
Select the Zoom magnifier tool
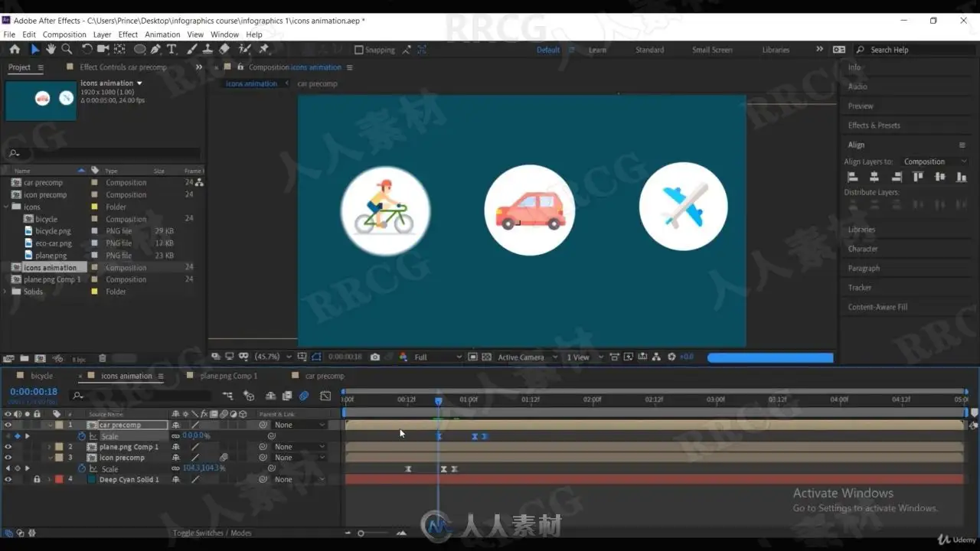67,49
